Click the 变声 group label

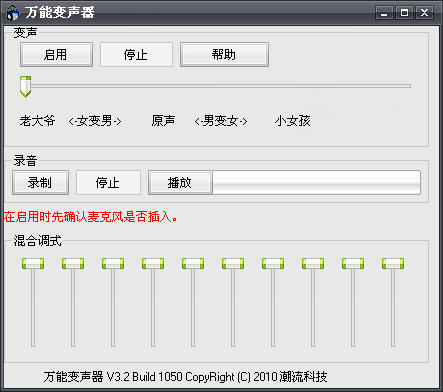[x=25, y=33]
